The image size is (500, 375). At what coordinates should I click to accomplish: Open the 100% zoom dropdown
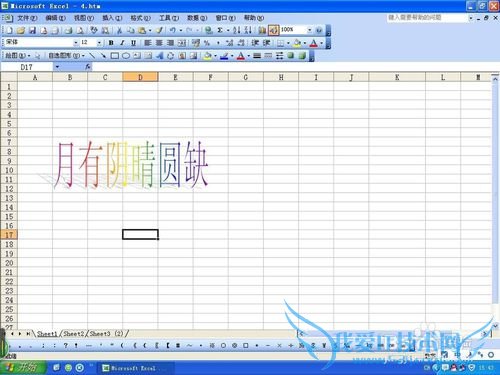pyautogui.click(x=310, y=31)
